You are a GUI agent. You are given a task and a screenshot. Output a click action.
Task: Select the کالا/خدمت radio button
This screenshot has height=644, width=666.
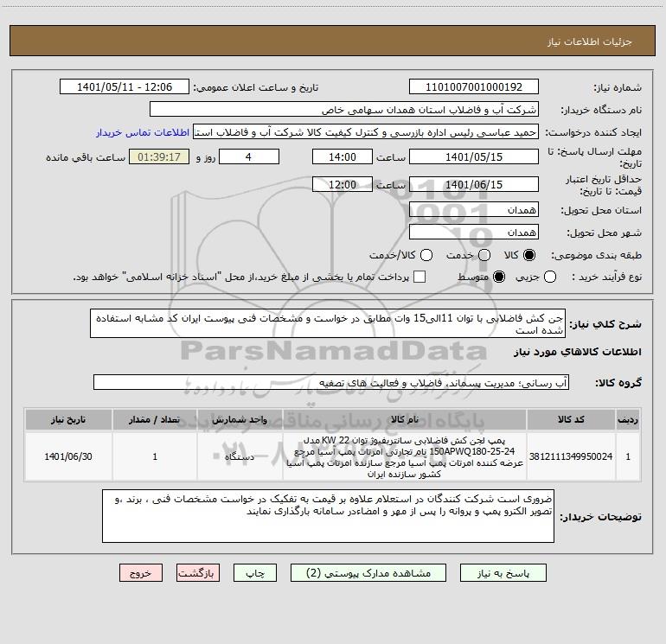click(426, 255)
